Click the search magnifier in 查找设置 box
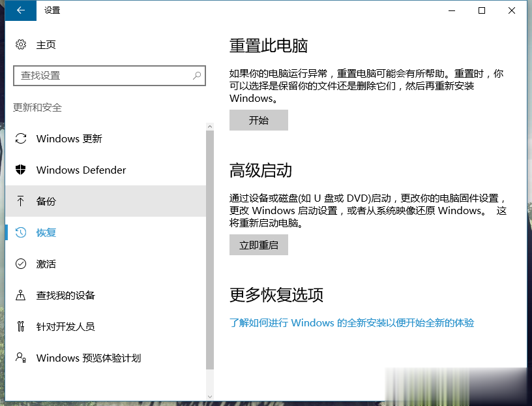 tap(196, 76)
